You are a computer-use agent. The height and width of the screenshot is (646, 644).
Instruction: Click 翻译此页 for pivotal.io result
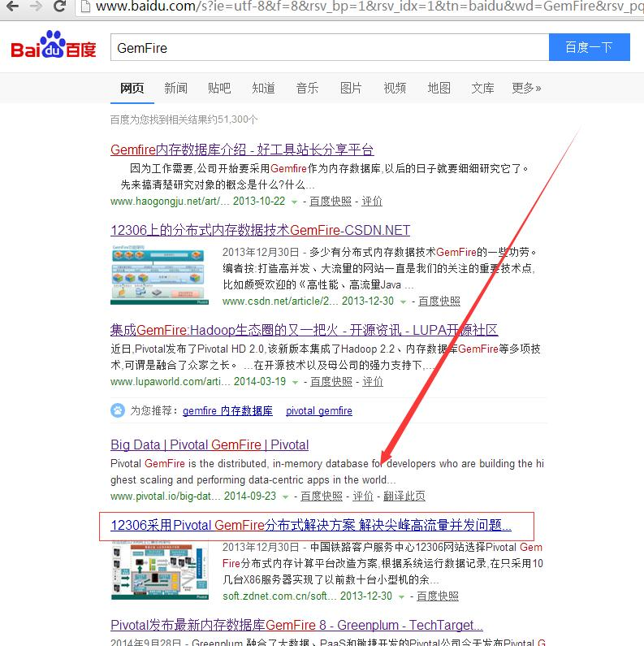pyautogui.click(x=404, y=496)
